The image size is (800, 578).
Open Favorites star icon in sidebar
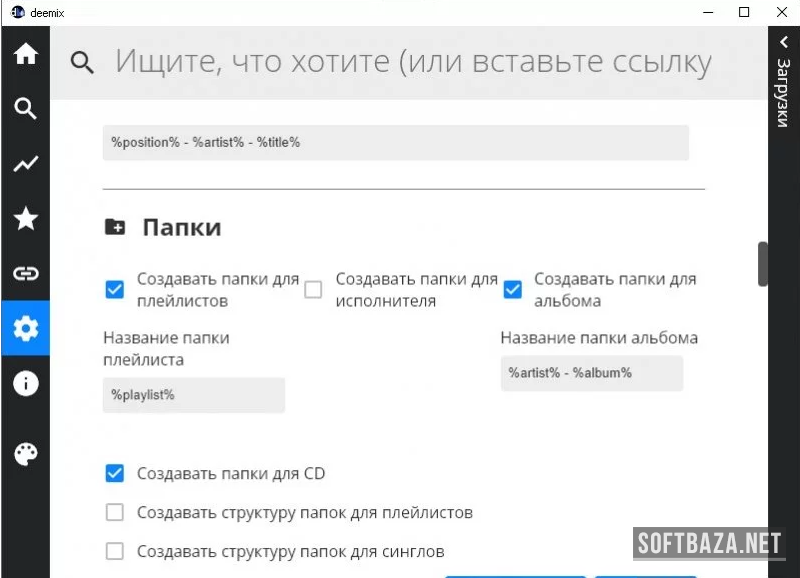(25, 219)
